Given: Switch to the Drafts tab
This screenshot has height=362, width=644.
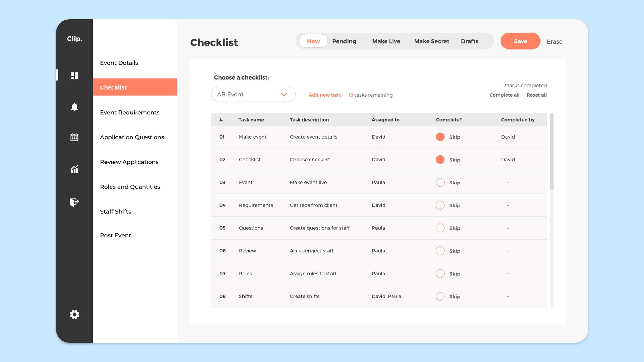Looking at the screenshot, I should (469, 41).
